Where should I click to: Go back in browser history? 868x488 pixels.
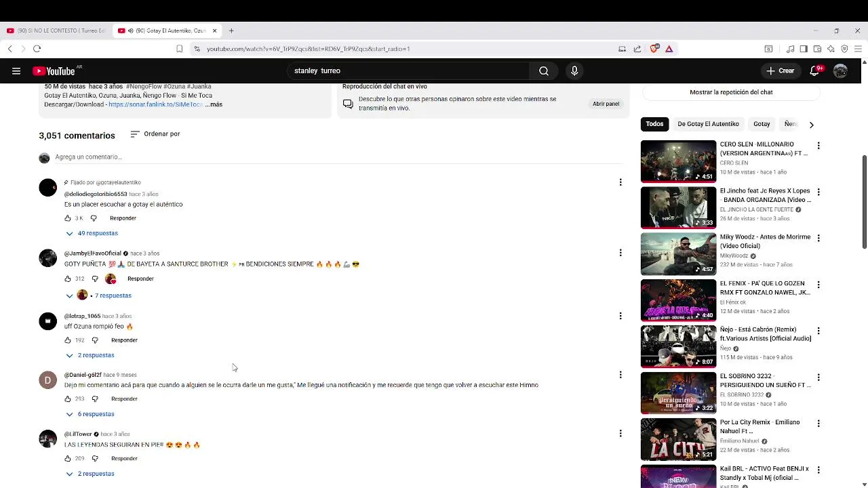click(x=9, y=49)
